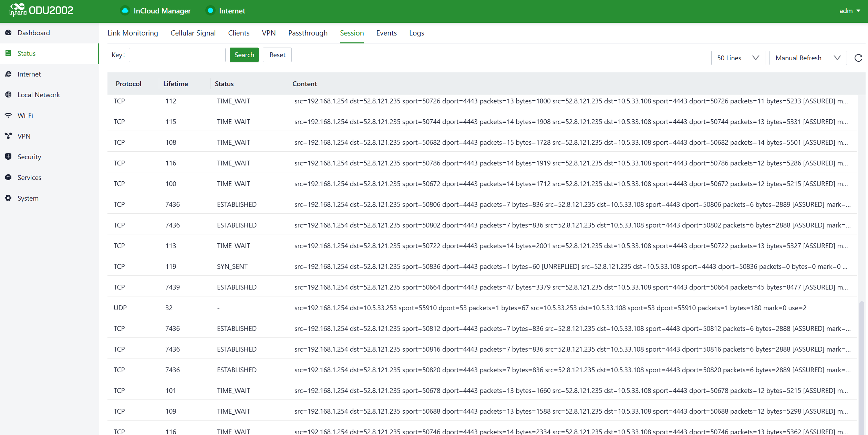
Task: Click the Internet globe icon in sidebar
Action: [9, 74]
